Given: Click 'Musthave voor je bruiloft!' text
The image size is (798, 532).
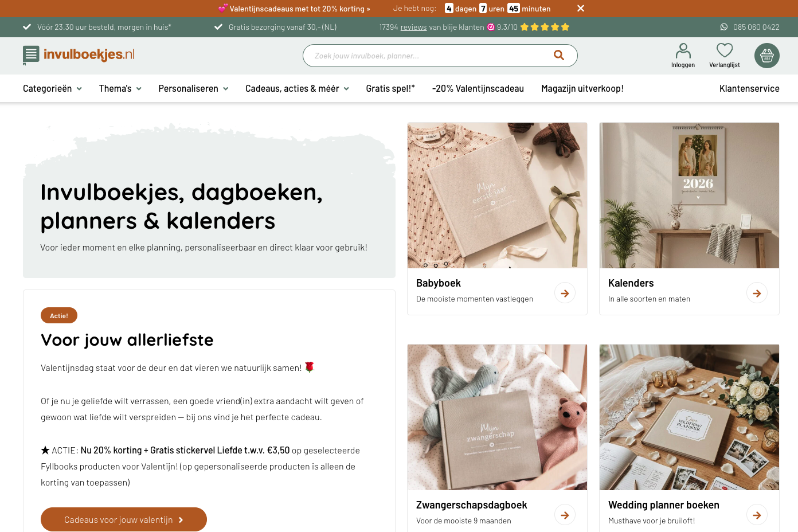Looking at the screenshot, I should [x=651, y=521].
